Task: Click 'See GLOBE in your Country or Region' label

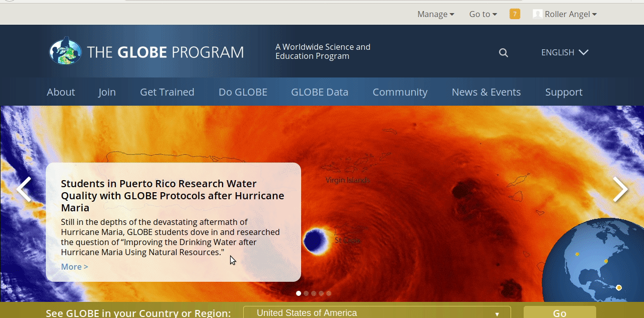Action: pos(138,313)
